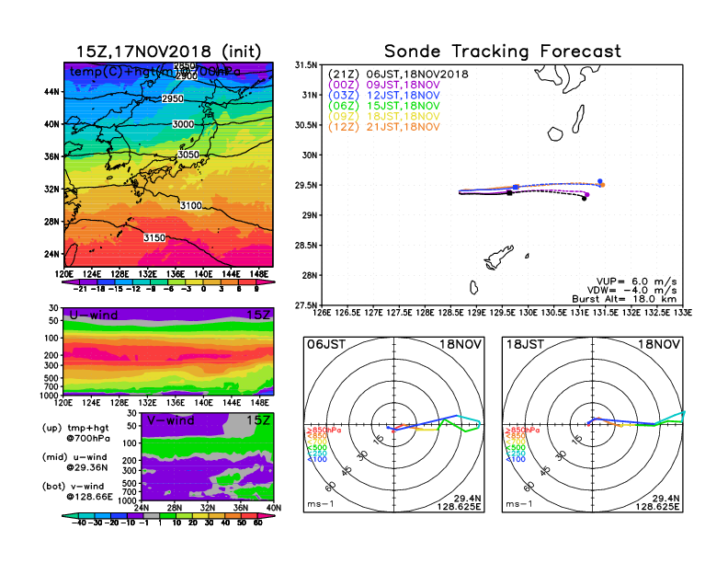Select the green '(06Z) 15JST,18NOV' legend entry
The height and width of the screenshot is (563, 728).
(384, 106)
